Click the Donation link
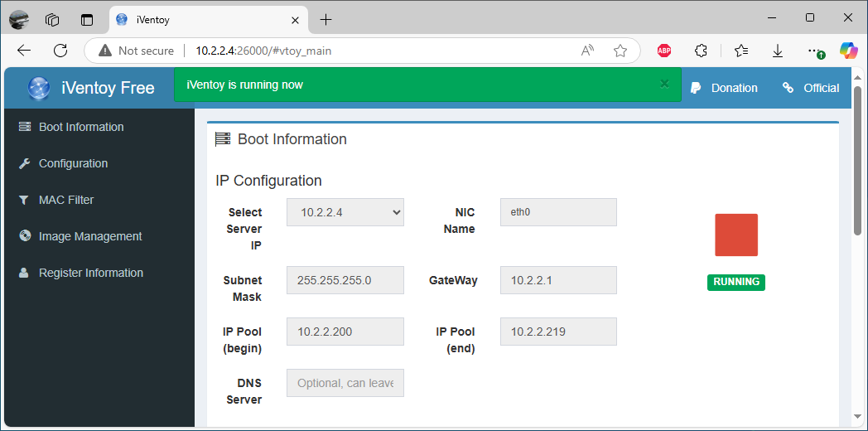Image resolution: width=868 pixels, height=431 pixels. (x=725, y=88)
